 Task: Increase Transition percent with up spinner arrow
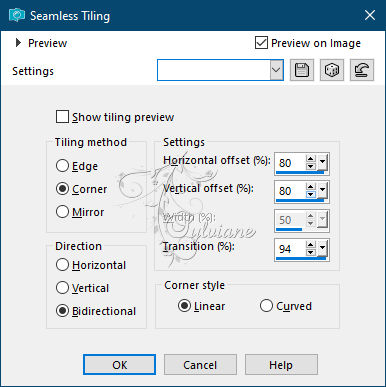[x=311, y=245]
